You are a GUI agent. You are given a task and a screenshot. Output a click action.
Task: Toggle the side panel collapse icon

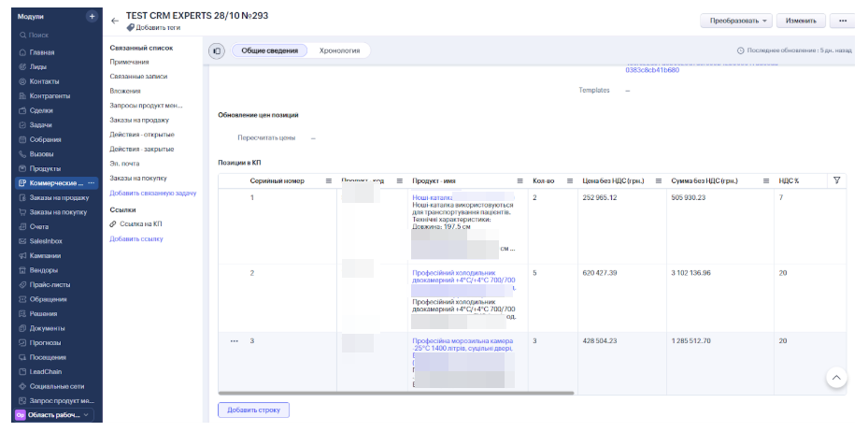point(217,51)
